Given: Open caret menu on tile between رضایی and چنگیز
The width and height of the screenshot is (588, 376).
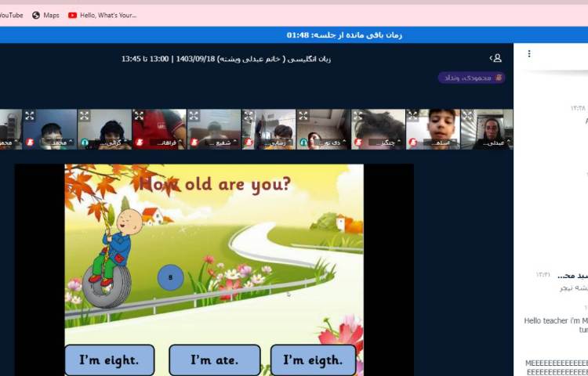Looking at the screenshot, I should [344, 142].
